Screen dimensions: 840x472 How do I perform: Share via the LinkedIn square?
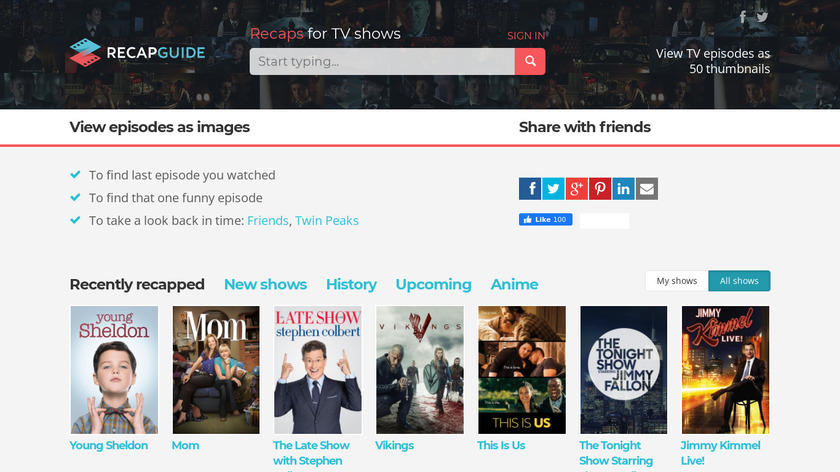(624, 189)
